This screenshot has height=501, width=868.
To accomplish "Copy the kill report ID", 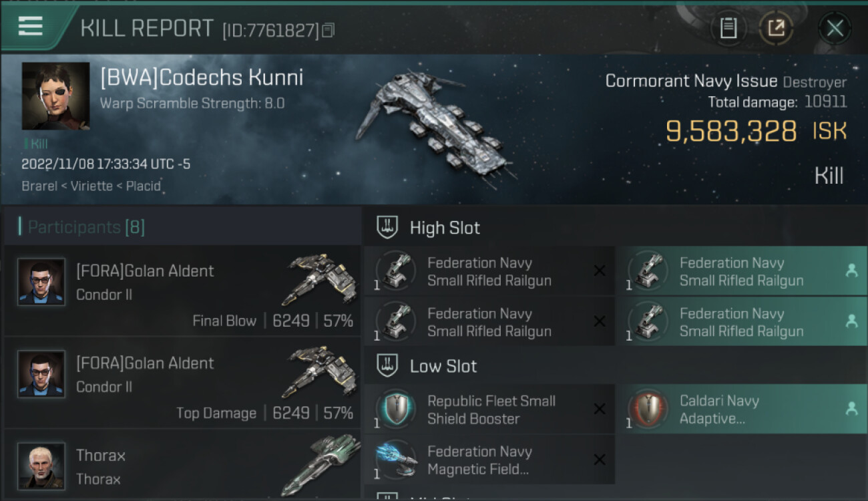I will (328, 31).
